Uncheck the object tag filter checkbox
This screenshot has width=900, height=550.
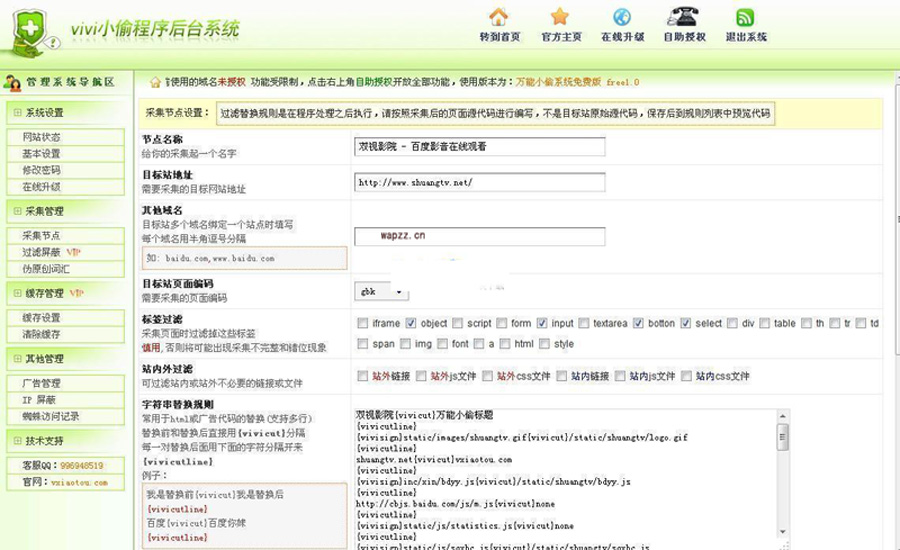coord(410,323)
